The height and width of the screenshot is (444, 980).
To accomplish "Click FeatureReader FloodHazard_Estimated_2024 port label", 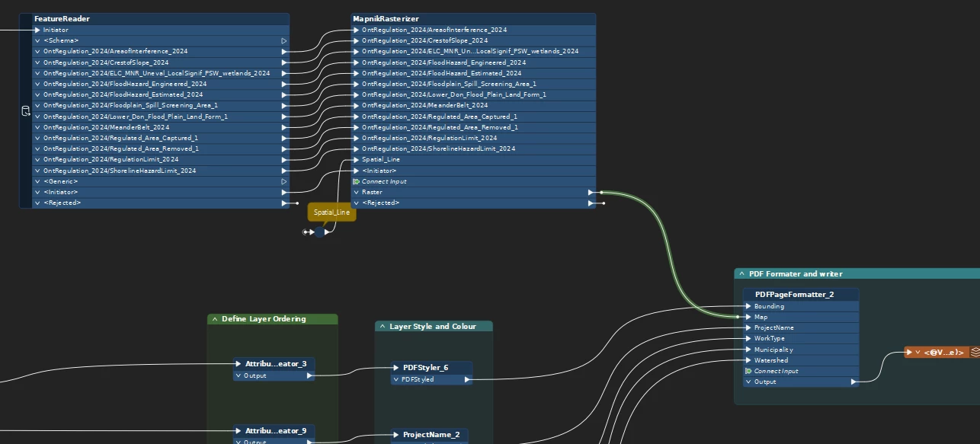I will coord(123,94).
